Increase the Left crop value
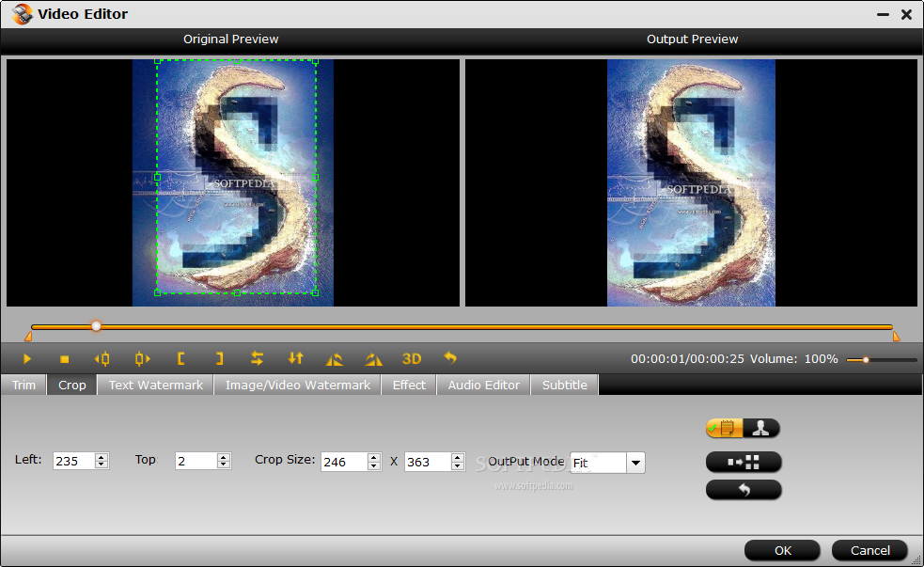The height and width of the screenshot is (567, 924). 102,457
